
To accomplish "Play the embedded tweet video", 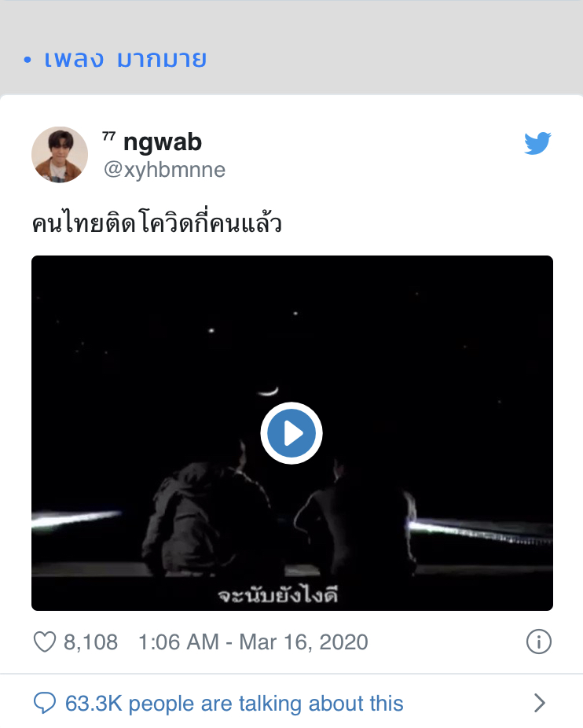I will click(x=291, y=433).
